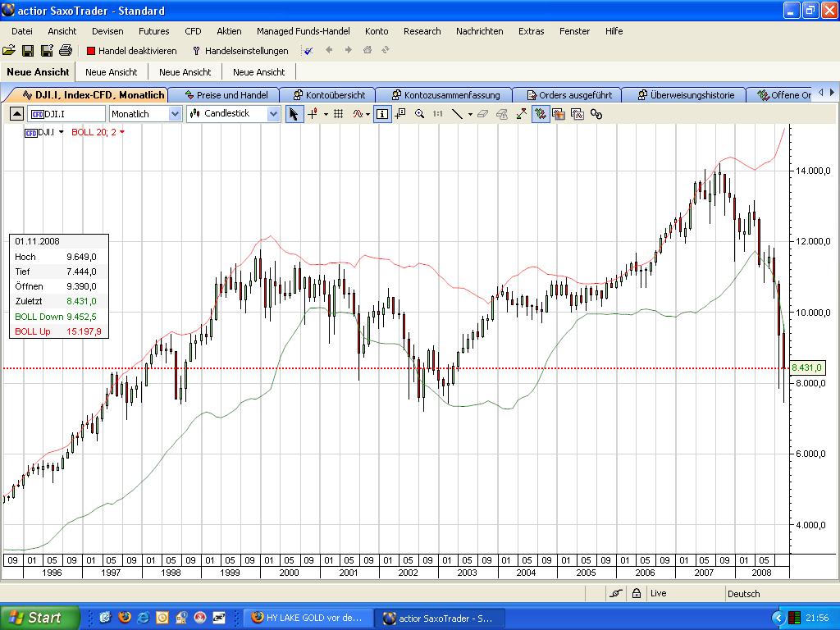Select the second Neue Ansicht view tab

(x=111, y=72)
